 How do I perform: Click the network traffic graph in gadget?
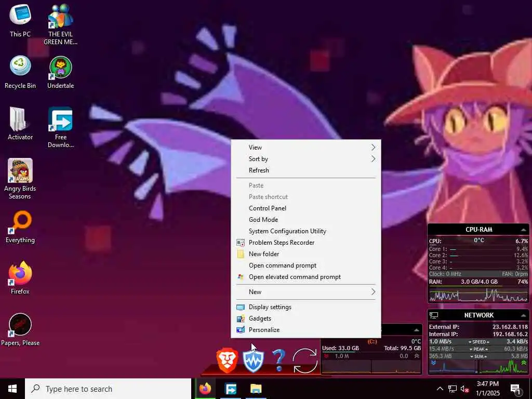point(478,367)
